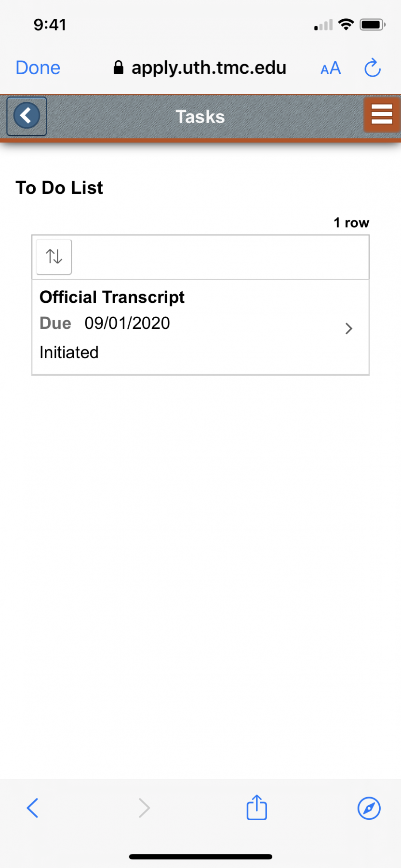Tap the Done button
Screen dimensions: 401x868
pyautogui.click(x=38, y=68)
